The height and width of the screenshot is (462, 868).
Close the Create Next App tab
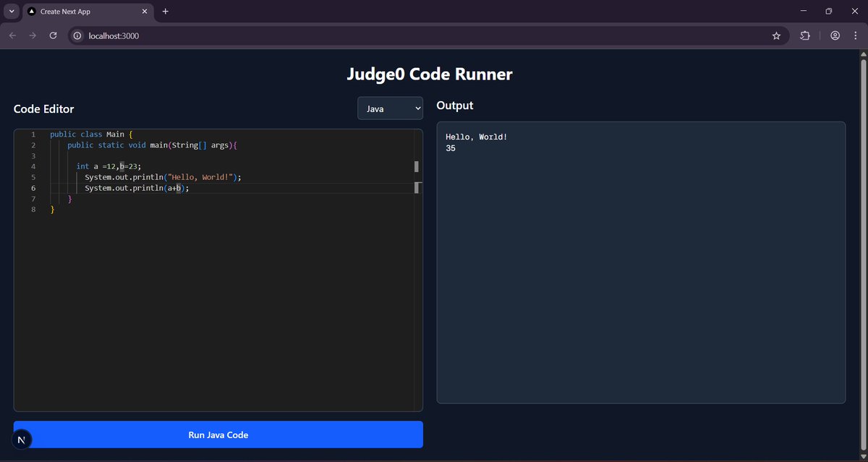(145, 12)
